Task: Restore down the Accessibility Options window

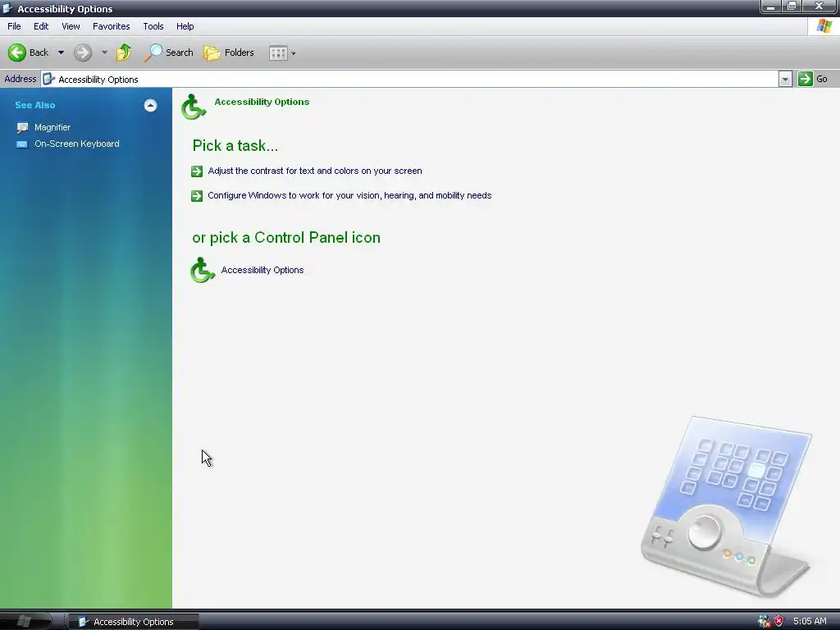Action: [x=792, y=7]
